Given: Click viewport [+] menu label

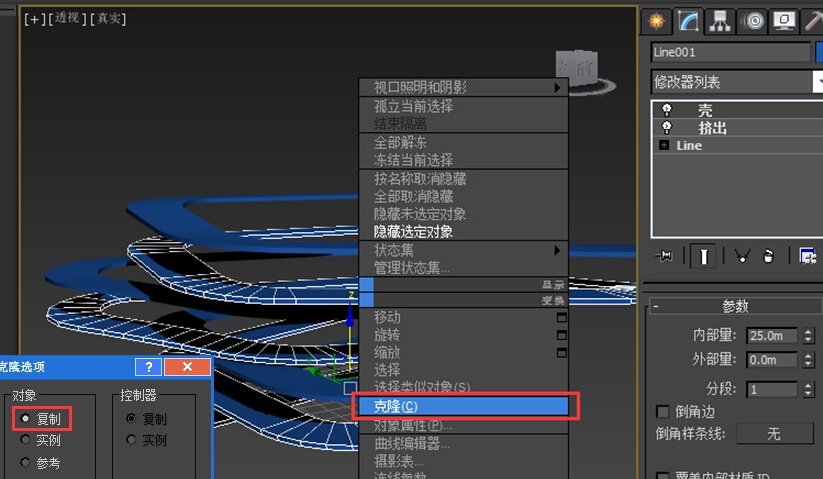Looking at the screenshot, I should pyautogui.click(x=34, y=19).
